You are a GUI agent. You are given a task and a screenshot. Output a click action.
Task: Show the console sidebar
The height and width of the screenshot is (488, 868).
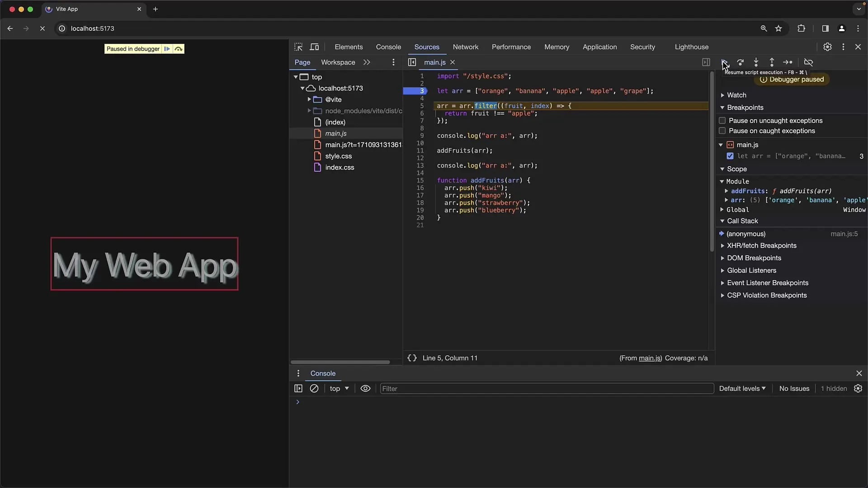pyautogui.click(x=298, y=389)
